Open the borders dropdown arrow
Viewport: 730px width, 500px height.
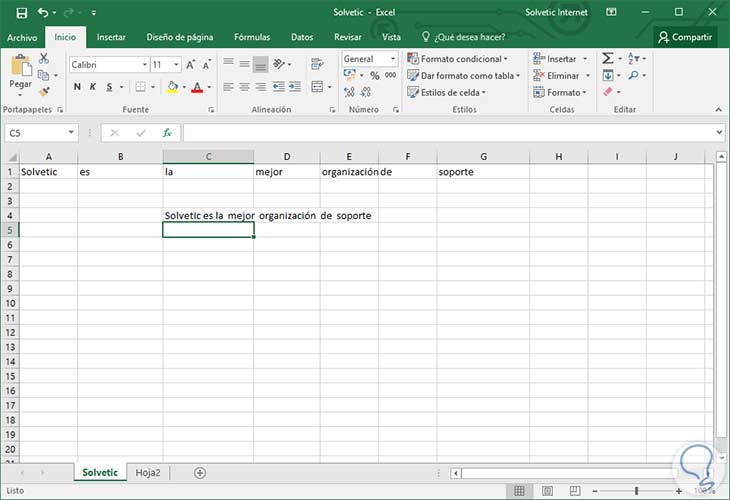153,87
